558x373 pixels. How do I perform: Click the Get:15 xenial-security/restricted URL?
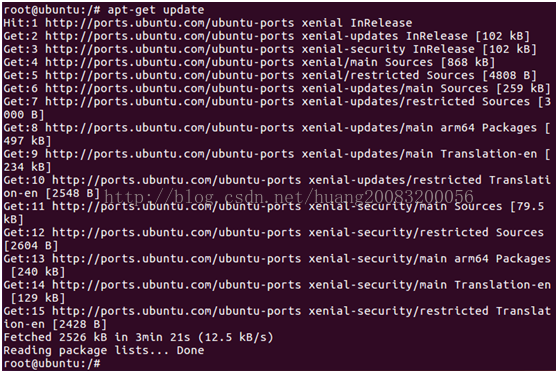pos(177,311)
